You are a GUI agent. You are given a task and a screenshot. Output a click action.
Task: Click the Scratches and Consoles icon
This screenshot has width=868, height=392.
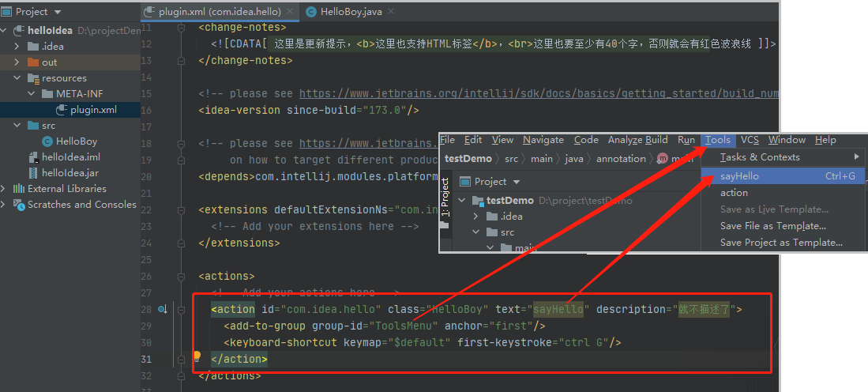coord(19,205)
